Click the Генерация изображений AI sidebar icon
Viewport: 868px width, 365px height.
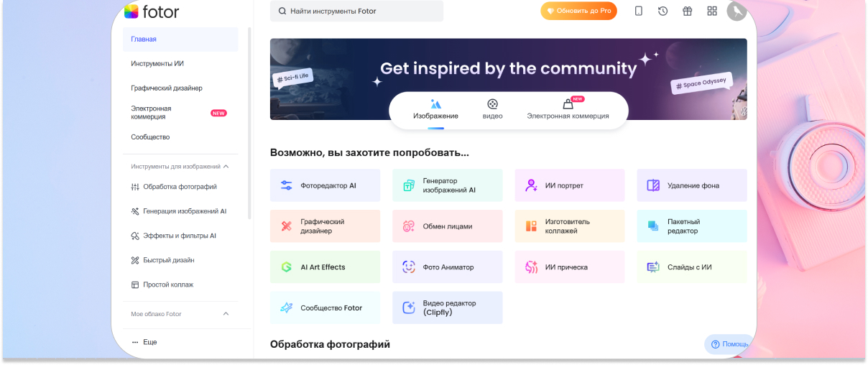pos(135,211)
